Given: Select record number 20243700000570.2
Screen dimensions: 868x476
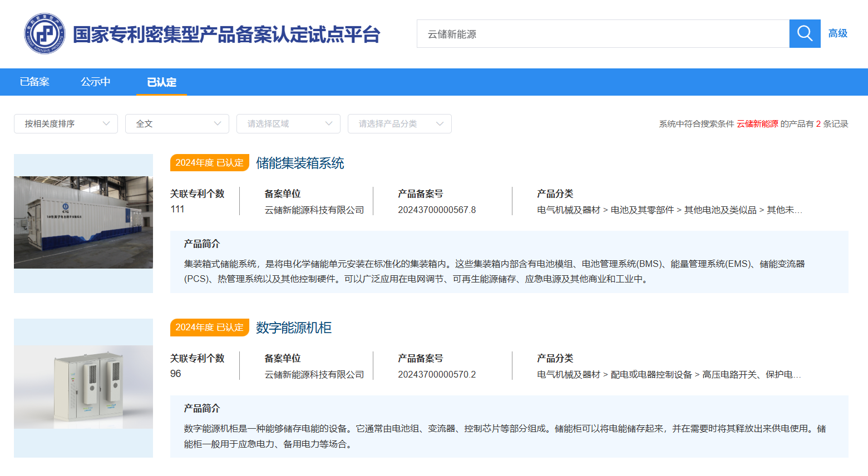Looking at the screenshot, I should point(437,374).
